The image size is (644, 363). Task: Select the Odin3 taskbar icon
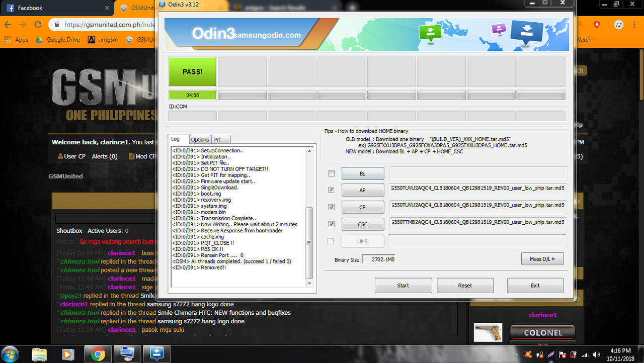coord(156,354)
